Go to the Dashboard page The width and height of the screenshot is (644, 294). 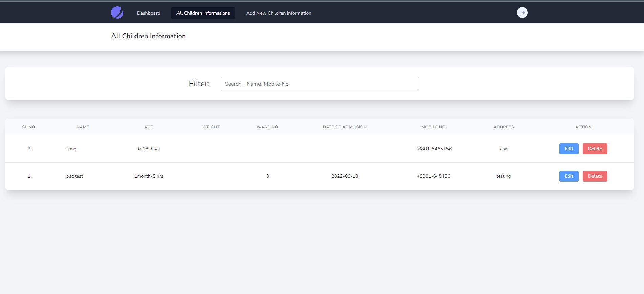coord(148,13)
